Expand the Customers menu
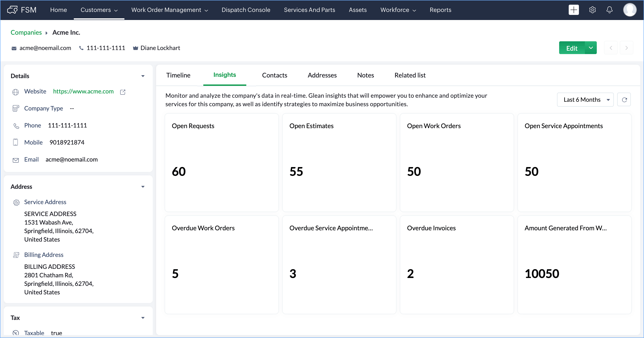 click(99, 10)
